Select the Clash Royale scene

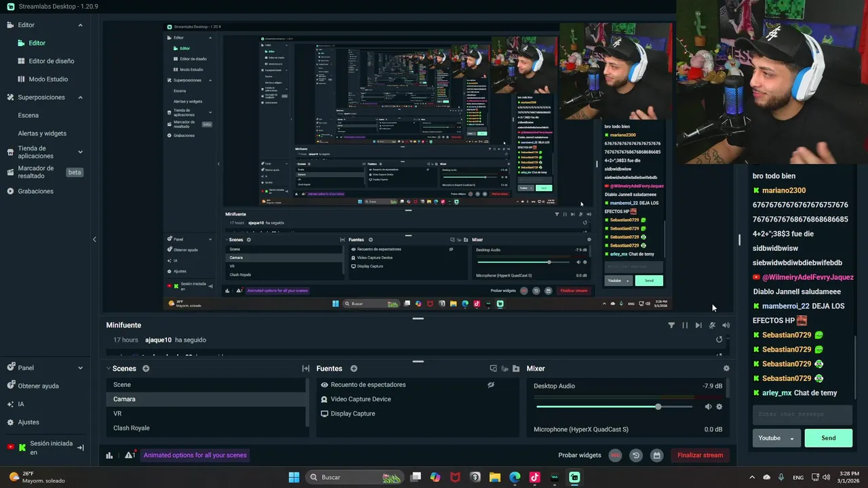pyautogui.click(x=205, y=428)
